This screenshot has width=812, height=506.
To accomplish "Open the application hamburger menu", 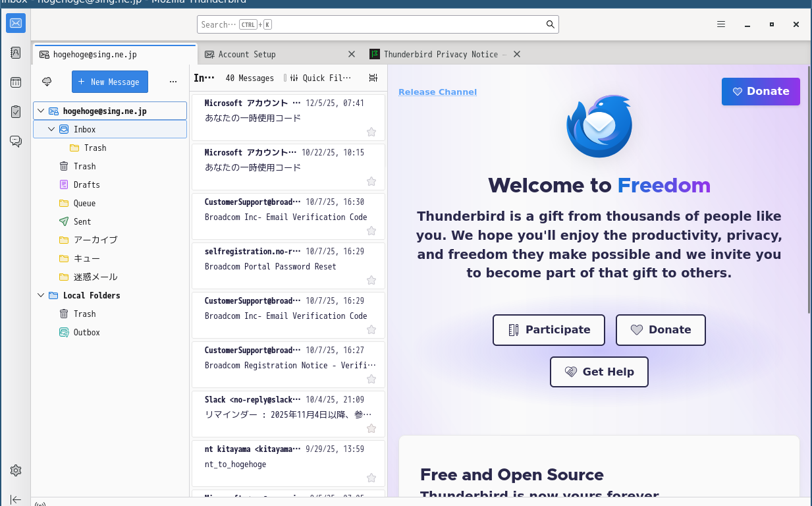I will coord(720,24).
